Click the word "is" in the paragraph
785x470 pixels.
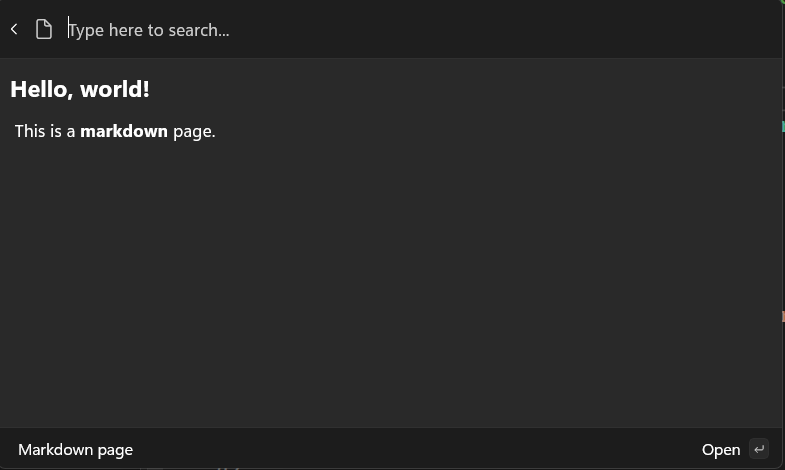(x=56, y=131)
